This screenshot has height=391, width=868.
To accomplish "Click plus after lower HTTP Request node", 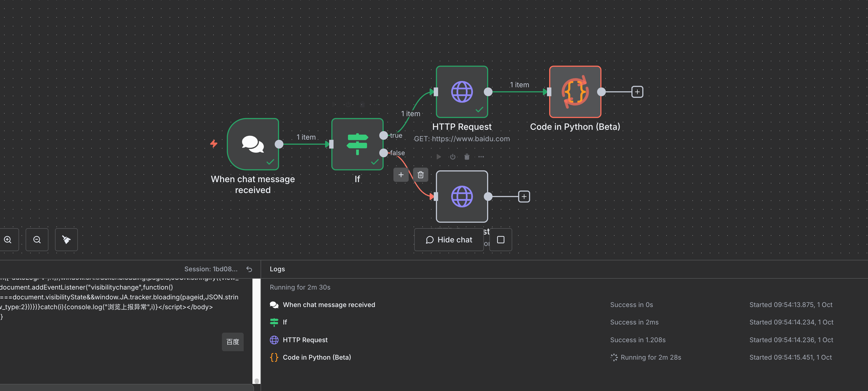I will coord(524,196).
